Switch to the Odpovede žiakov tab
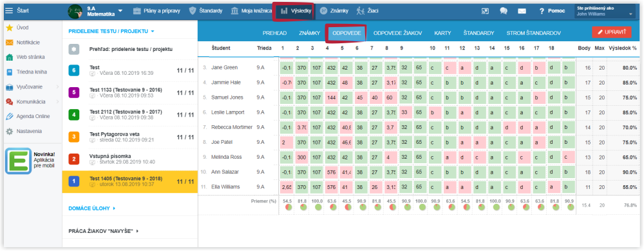This screenshot has width=644, height=251. (397, 34)
